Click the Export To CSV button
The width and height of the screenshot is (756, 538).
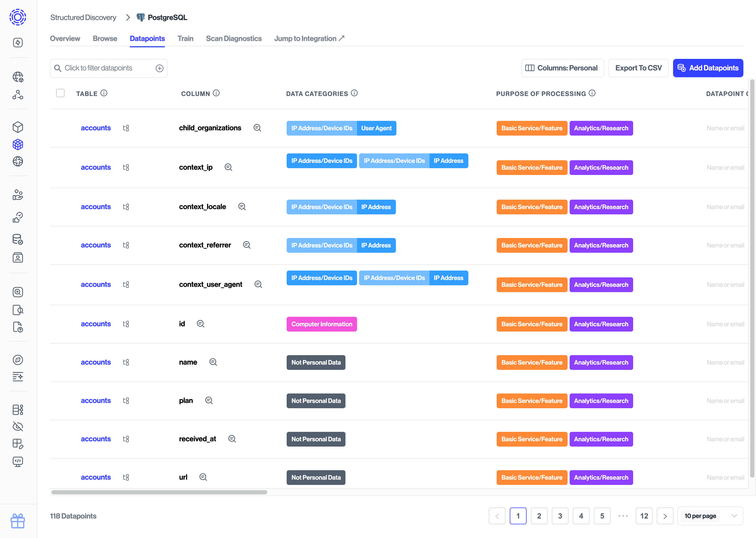tap(638, 68)
